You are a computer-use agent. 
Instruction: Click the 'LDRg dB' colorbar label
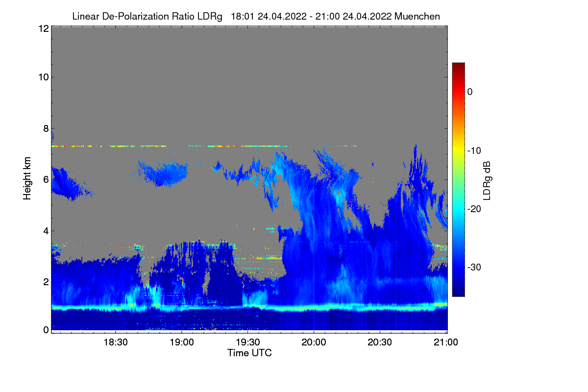(487, 180)
